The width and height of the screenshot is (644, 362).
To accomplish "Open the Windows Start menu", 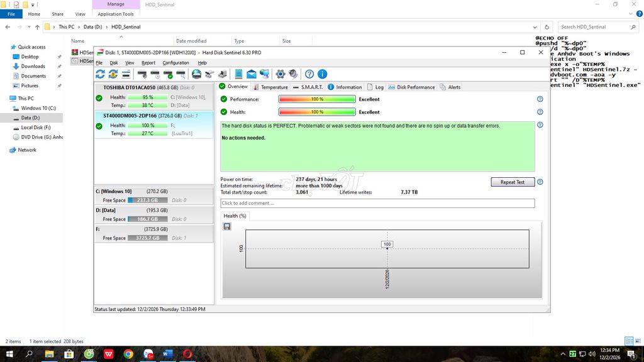I will [x=9, y=354].
